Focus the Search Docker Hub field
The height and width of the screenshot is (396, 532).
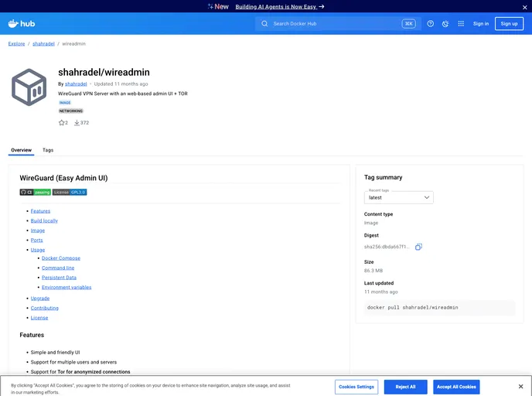[x=338, y=23]
